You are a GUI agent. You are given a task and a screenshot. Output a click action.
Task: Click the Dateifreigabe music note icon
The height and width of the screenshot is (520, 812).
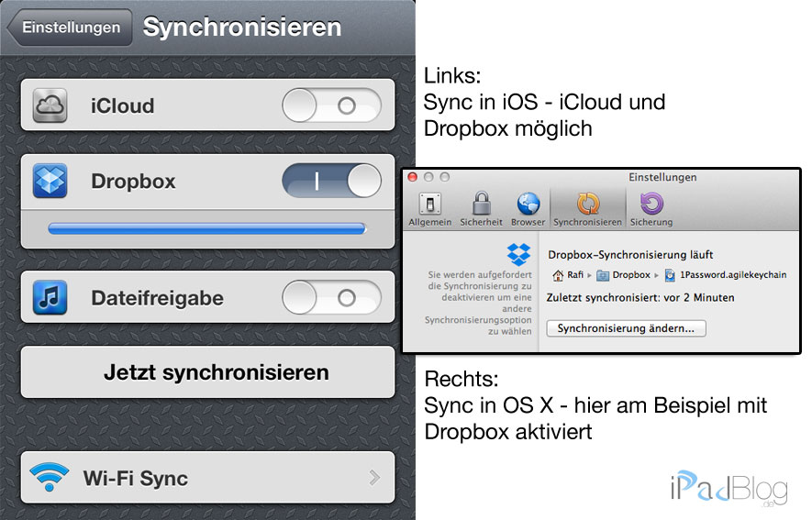(50, 298)
